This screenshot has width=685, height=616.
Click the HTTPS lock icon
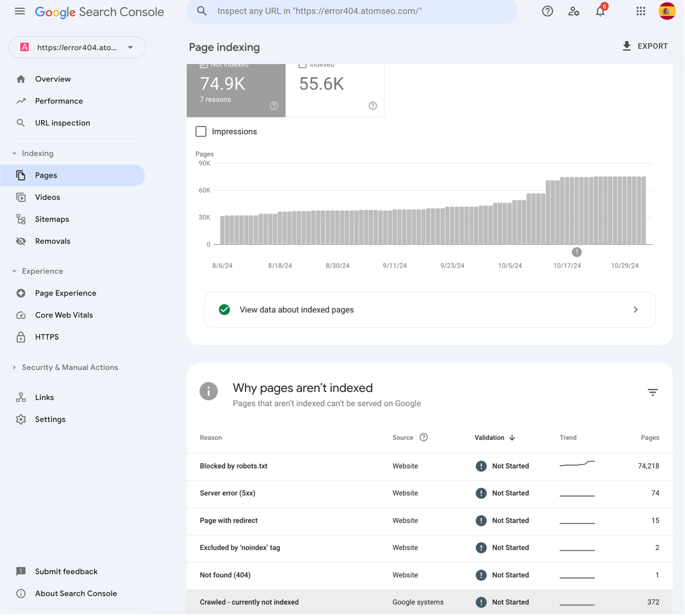[x=21, y=337]
